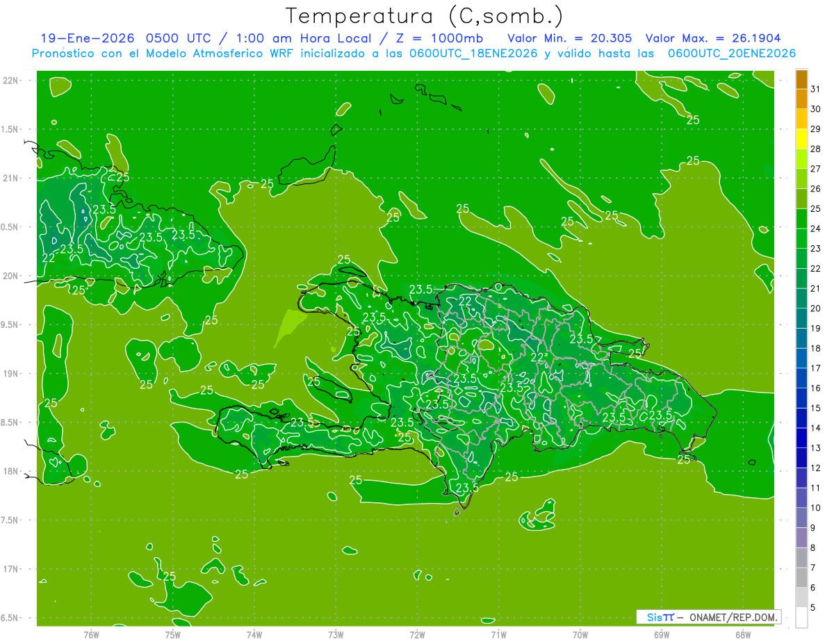Select the yellow swatch between 28 and 29

pos(801,139)
